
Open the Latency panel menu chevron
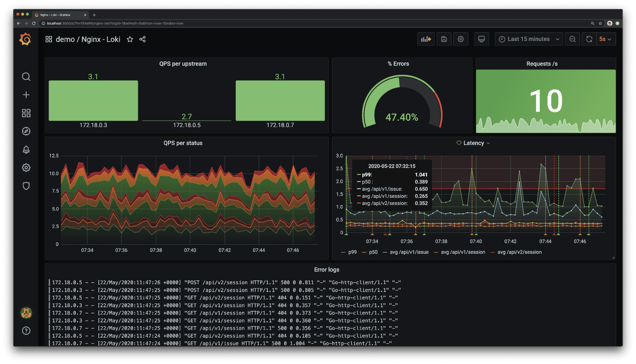click(x=489, y=143)
